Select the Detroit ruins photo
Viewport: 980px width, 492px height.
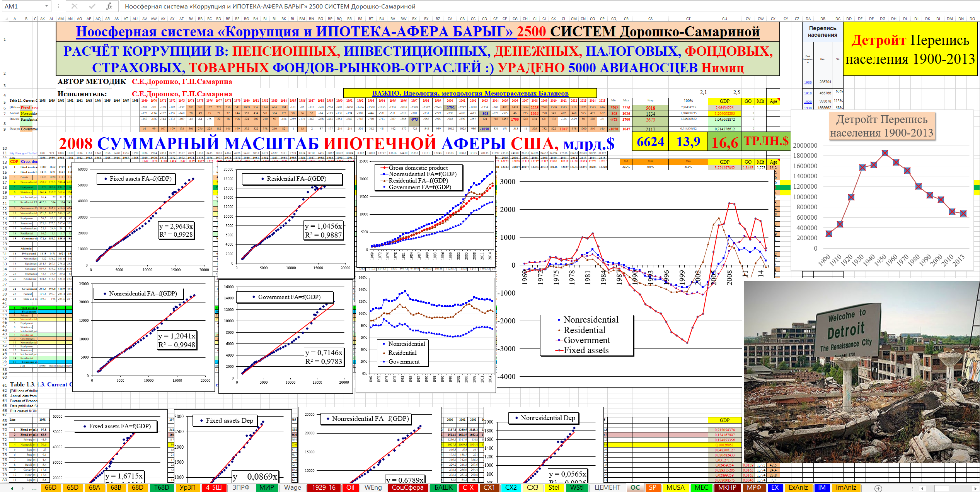862,371
